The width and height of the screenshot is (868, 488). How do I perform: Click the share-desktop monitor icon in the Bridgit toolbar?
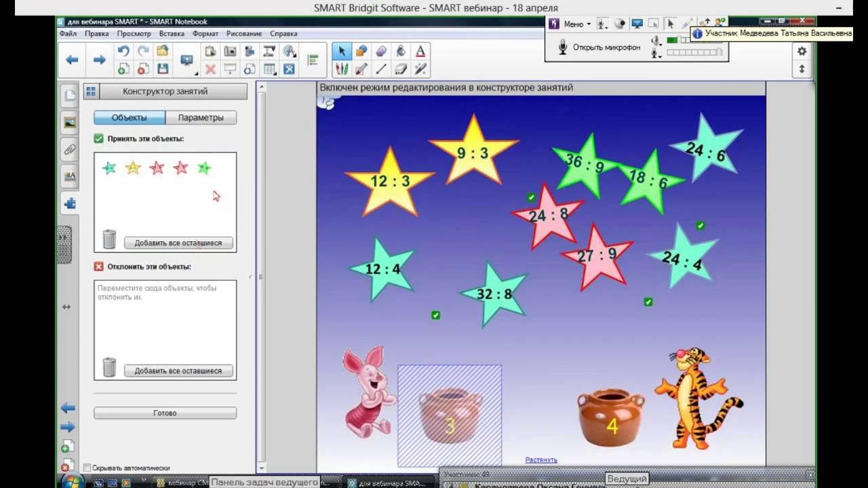pos(637,24)
